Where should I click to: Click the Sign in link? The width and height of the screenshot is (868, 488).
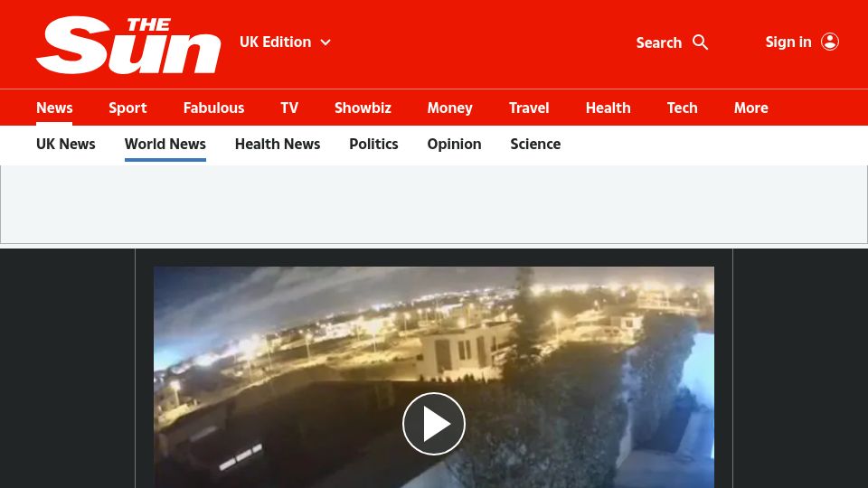pos(788,42)
